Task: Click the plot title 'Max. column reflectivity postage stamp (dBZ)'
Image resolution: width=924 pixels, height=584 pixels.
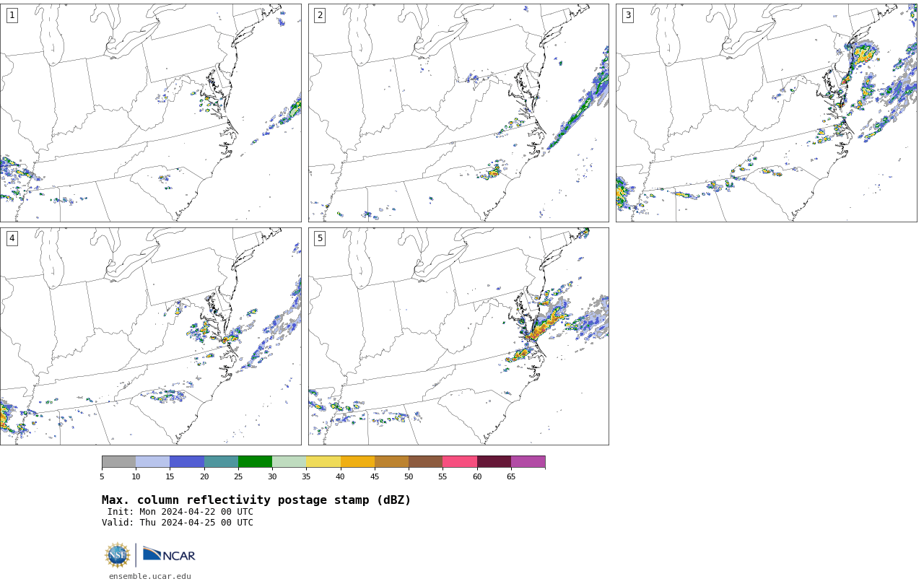Action: [x=256, y=500]
